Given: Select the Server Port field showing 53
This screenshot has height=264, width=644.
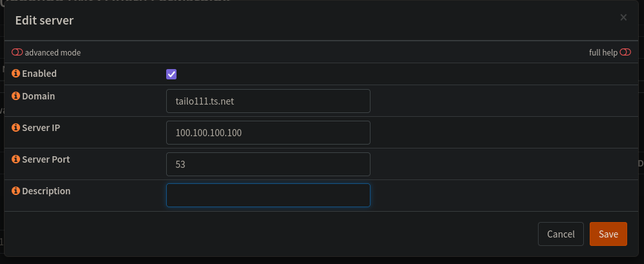Looking at the screenshot, I should [x=268, y=164].
